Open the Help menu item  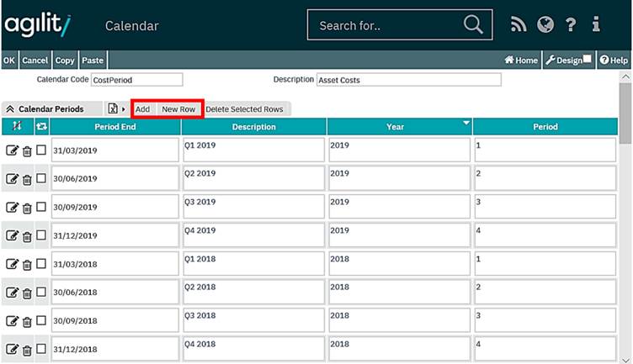[614, 61]
